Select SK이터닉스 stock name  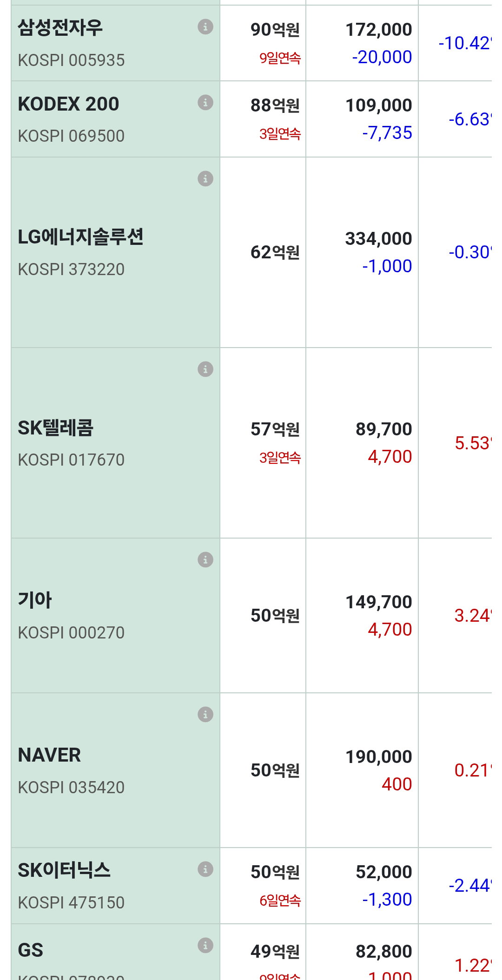click(x=64, y=870)
